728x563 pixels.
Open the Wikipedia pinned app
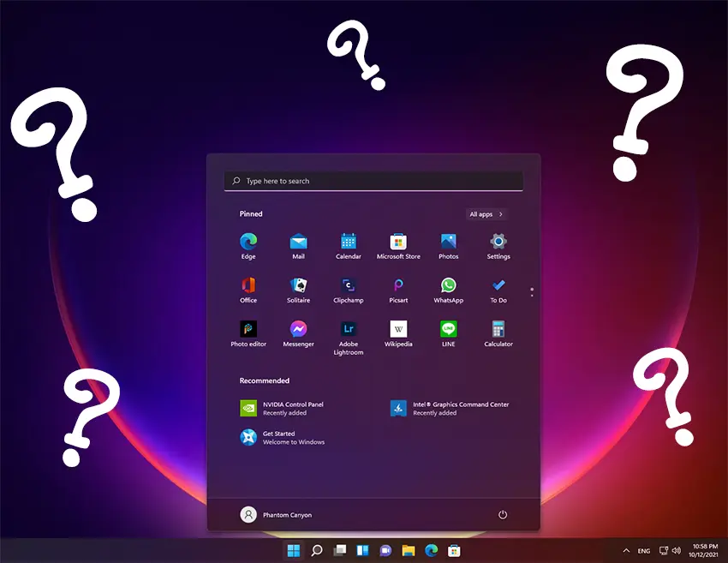[398, 329]
